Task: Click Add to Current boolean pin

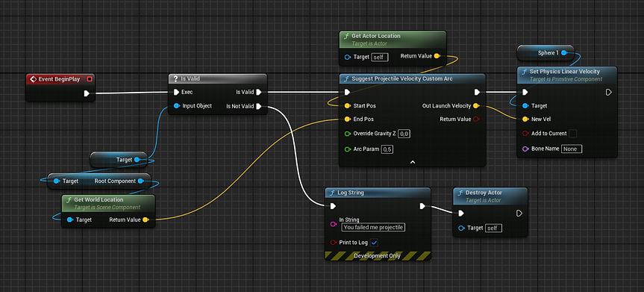Action: pyautogui.click(x=525, y=134)
